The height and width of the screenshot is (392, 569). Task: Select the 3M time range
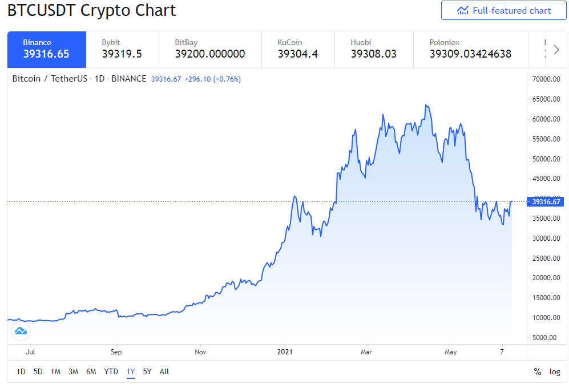(73, 371)
